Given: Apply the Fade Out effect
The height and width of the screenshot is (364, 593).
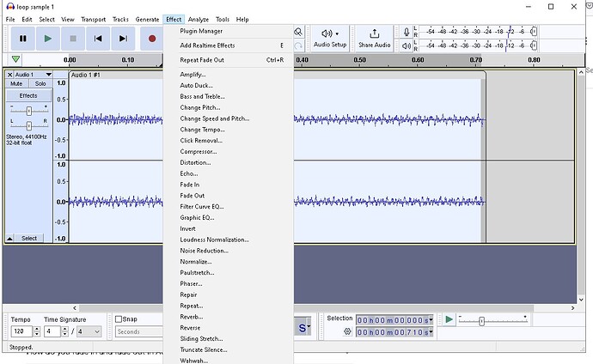Looking at the screenshot, I should pos(229,195).
